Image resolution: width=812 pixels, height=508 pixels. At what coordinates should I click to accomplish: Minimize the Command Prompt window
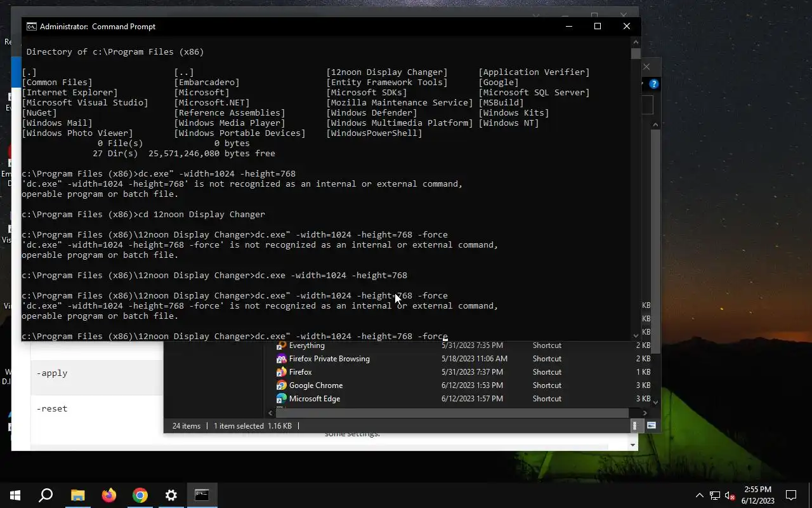568,26
